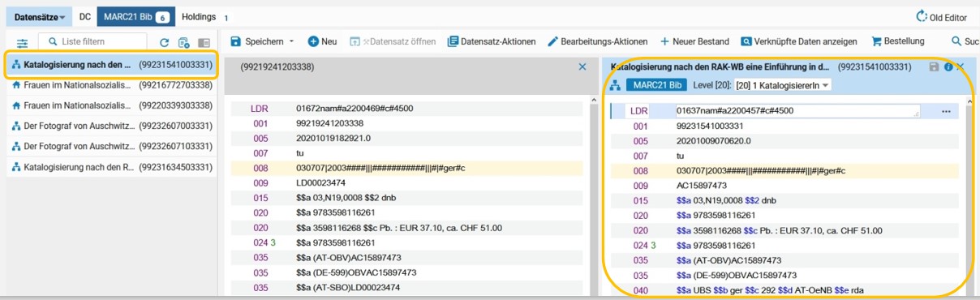Switch to the MARC21 Bib tab

tap(135, 17)
